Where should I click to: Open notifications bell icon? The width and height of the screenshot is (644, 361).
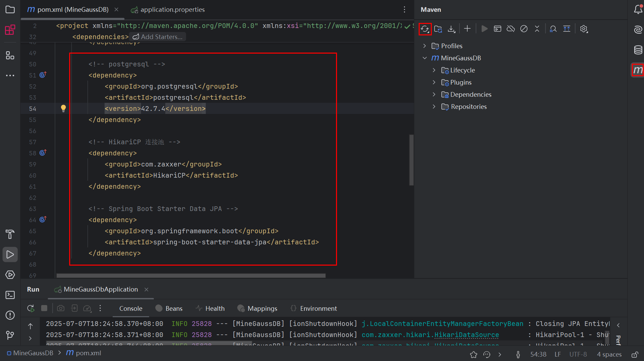tap(638, 9)
